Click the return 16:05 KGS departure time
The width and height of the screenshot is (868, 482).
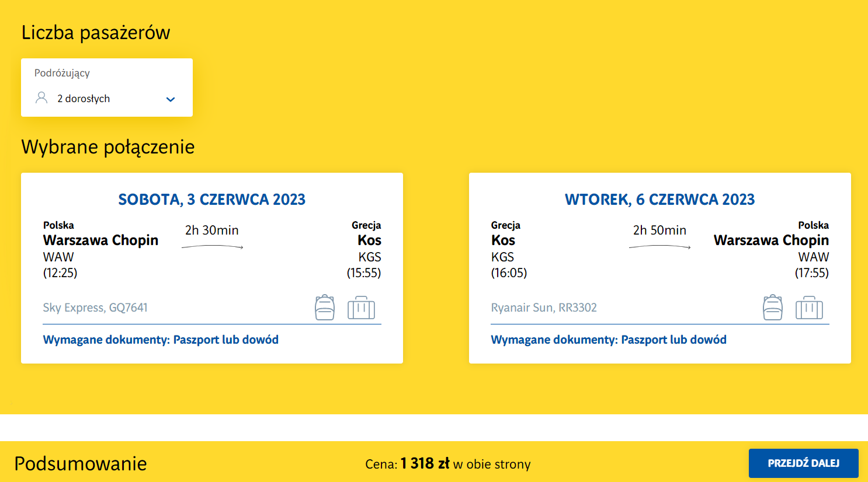pos(509,273)
